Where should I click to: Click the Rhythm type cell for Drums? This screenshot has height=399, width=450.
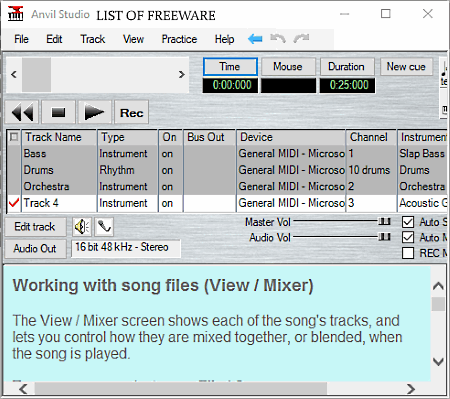(128, 170)
